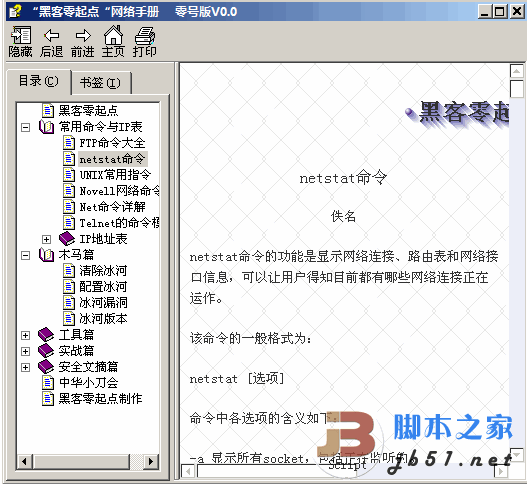Expand the IP地址表 tree node
527x484 pixels.
click(x=46, y=239)
